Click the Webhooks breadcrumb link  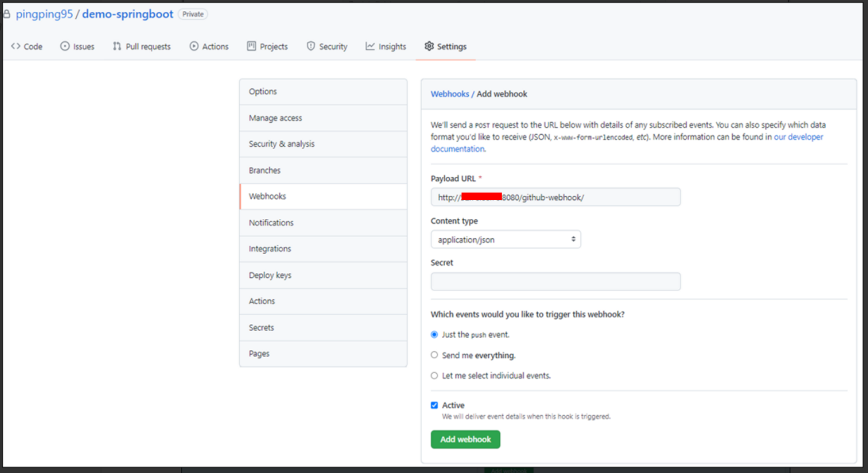[450, 94]
